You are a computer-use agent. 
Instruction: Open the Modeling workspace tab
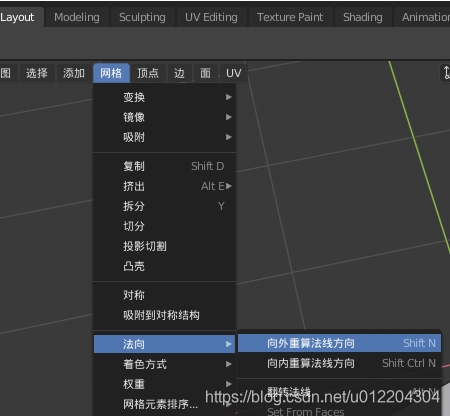pyautogui.click(x=77, y=17)
